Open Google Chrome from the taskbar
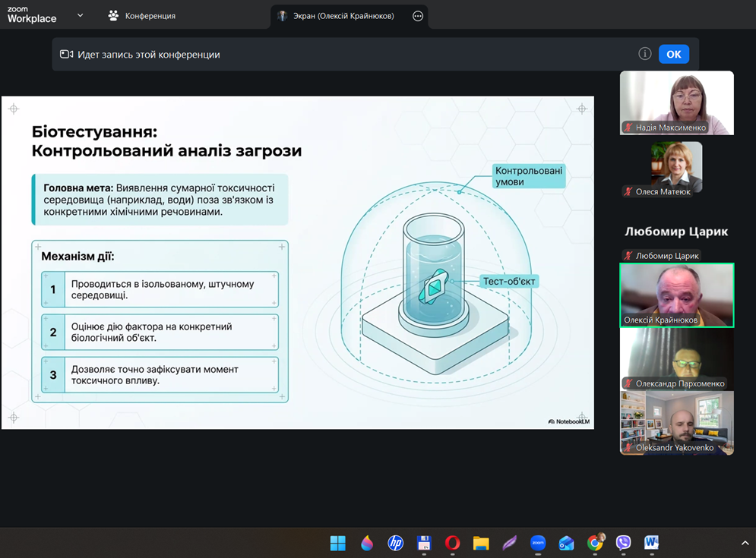Viewport: 756px width, 558px height. pos(595,543)
